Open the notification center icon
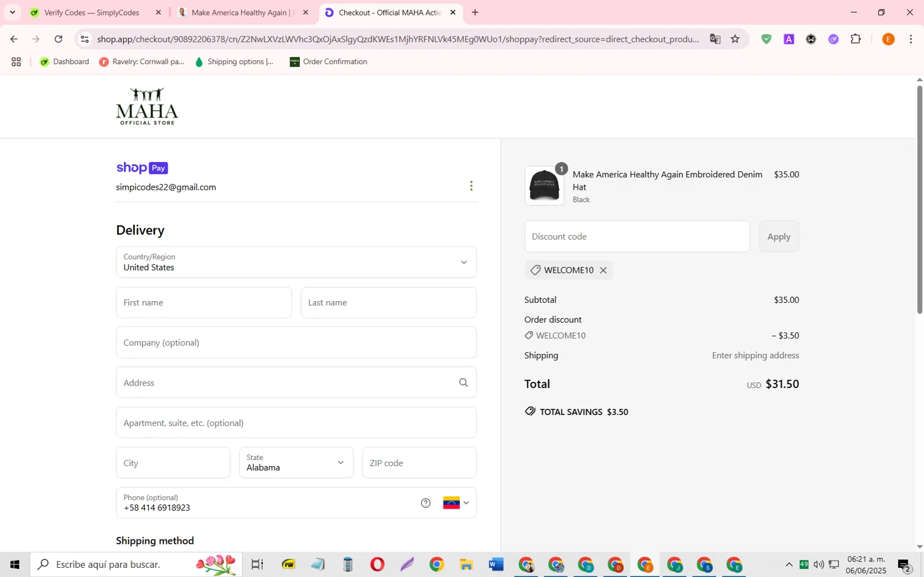Image resolution: width=924 pixels, height=577 pixels. pos(905,565)
